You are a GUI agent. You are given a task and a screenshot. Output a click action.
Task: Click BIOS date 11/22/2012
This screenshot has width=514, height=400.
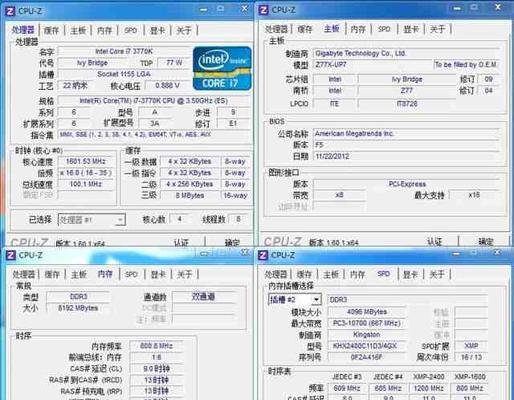point(406,156)
